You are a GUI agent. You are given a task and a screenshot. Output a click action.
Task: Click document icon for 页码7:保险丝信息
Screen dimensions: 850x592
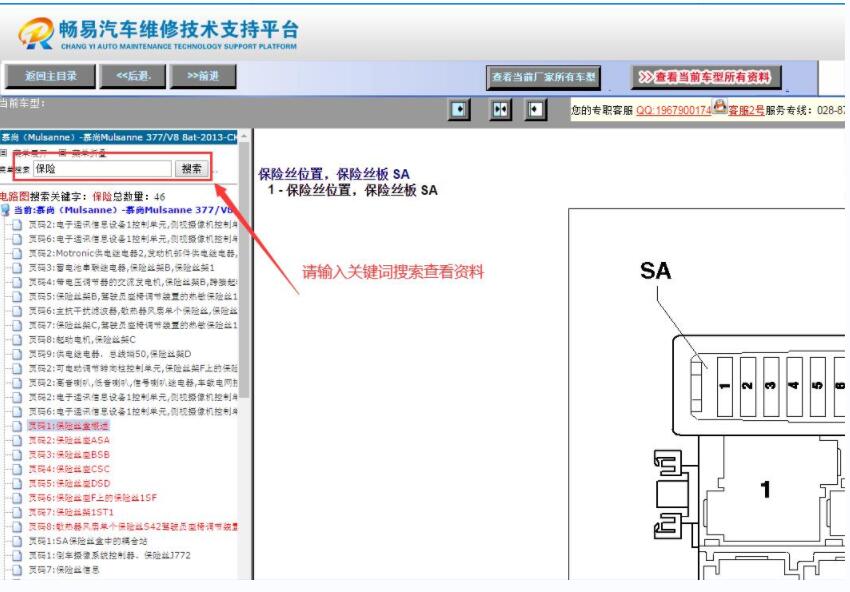17,570
